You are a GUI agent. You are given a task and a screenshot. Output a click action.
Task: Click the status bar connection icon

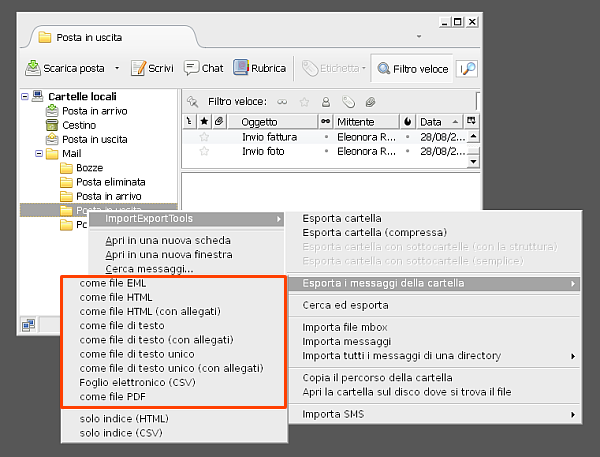pyautogui.click(x=29, y=325)
